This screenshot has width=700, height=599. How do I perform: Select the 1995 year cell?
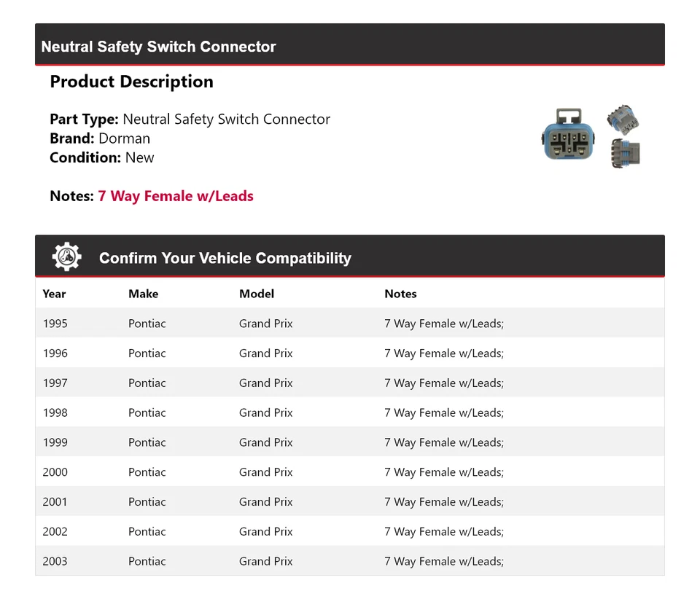[x=55, y=324]
